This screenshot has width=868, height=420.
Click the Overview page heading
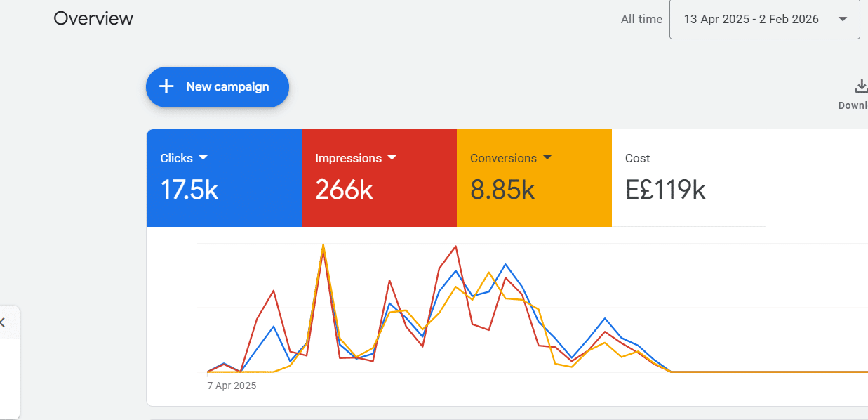click(93, 19)
